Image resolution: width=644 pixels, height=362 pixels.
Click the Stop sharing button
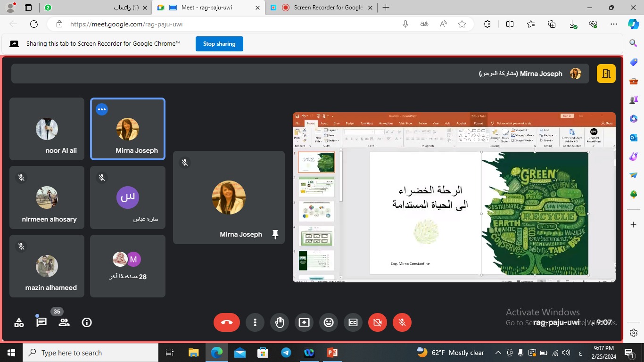point(219,44)
